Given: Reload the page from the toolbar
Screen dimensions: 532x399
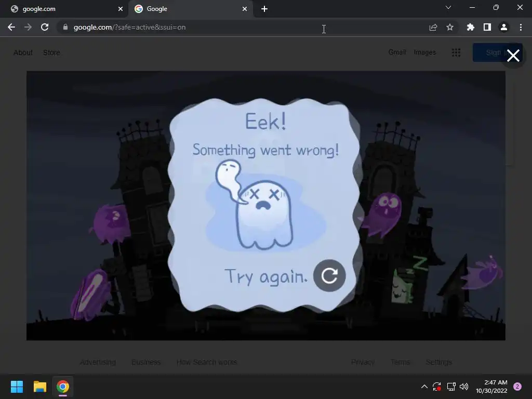Looking at the screenshot, I should pyautogui.click(x=45, y=27).
